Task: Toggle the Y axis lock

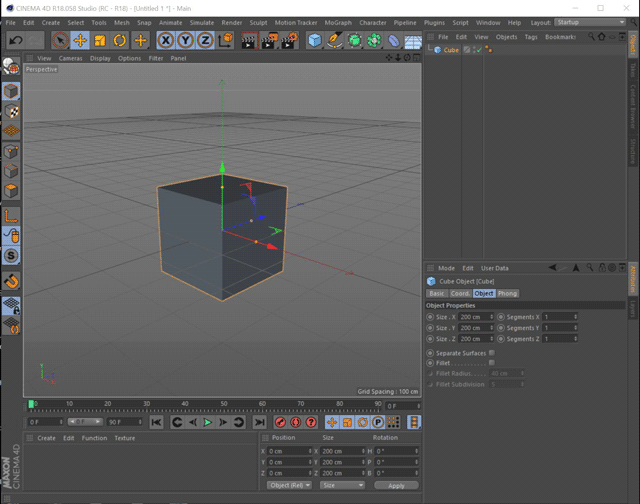Action: (x=185, y=40)
